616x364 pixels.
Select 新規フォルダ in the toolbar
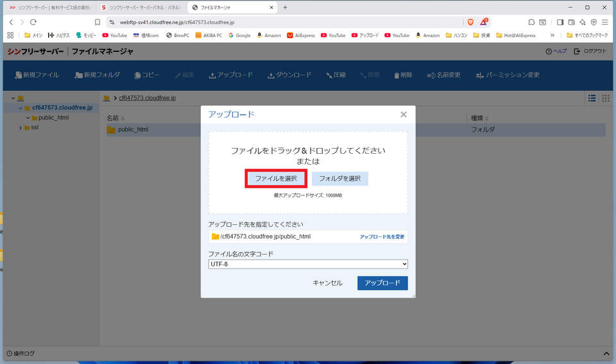(x=97, y=75)
